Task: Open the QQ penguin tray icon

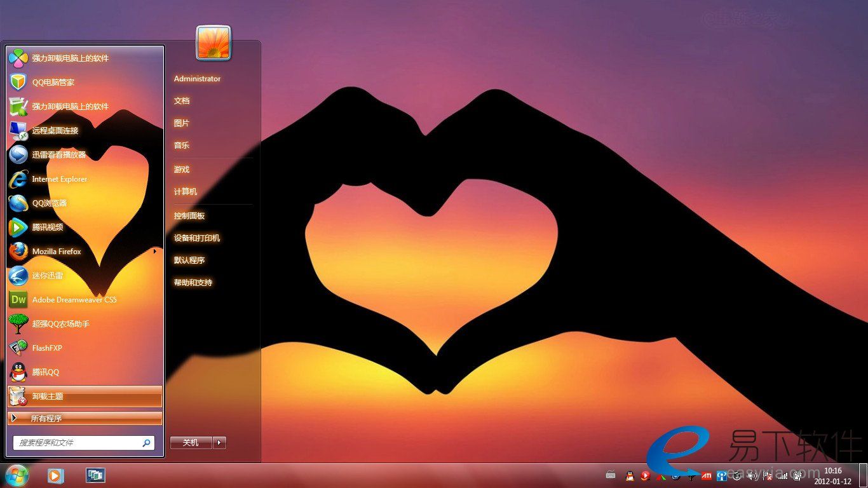Action: [629, 475]
